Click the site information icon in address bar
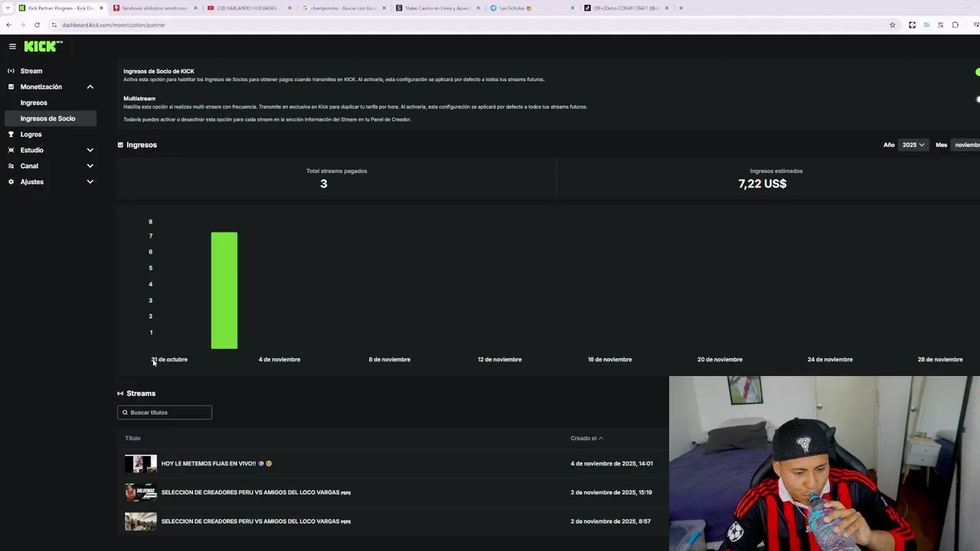Viewport: 980px width, 551px height. click(54, 24)
